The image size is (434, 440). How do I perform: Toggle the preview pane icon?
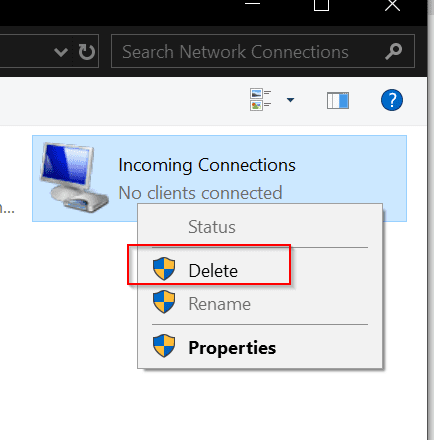tap(338, 100)
